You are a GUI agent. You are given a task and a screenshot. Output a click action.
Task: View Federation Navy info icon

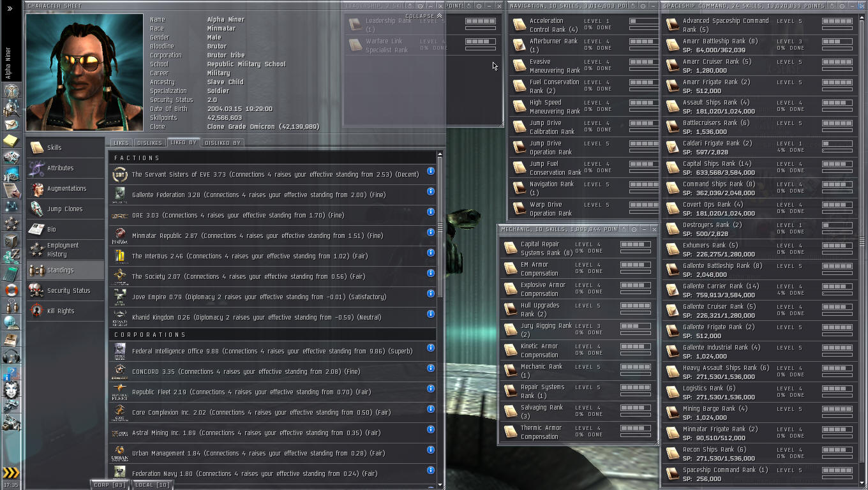(431, 470)
